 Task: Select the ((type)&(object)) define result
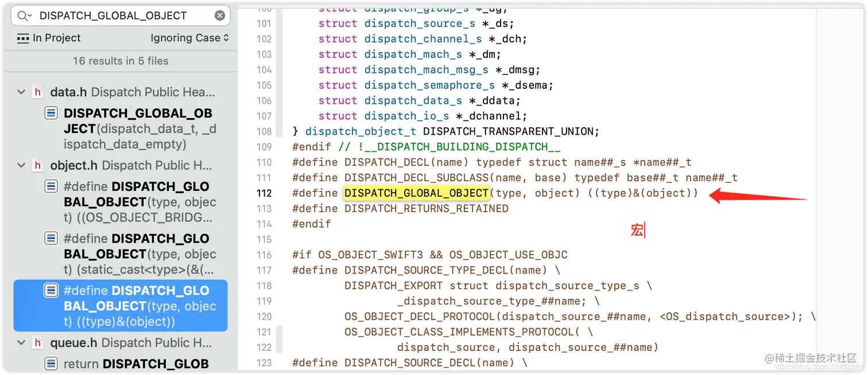pyautogui.click(x=121, y=306)
